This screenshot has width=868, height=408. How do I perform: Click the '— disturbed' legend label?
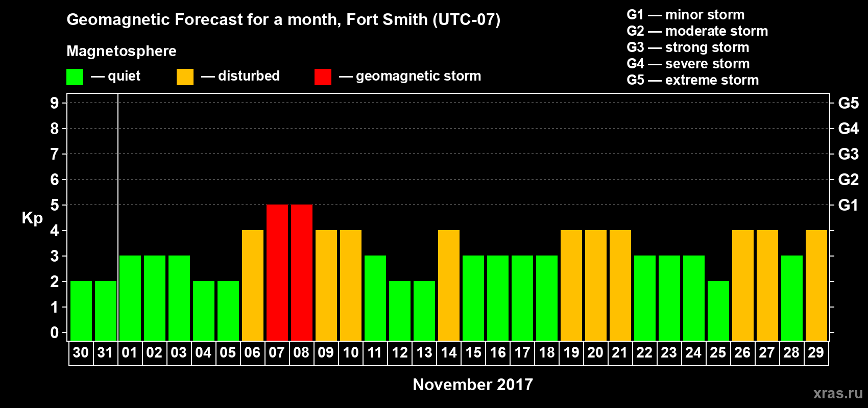click(x=240, y=76)
